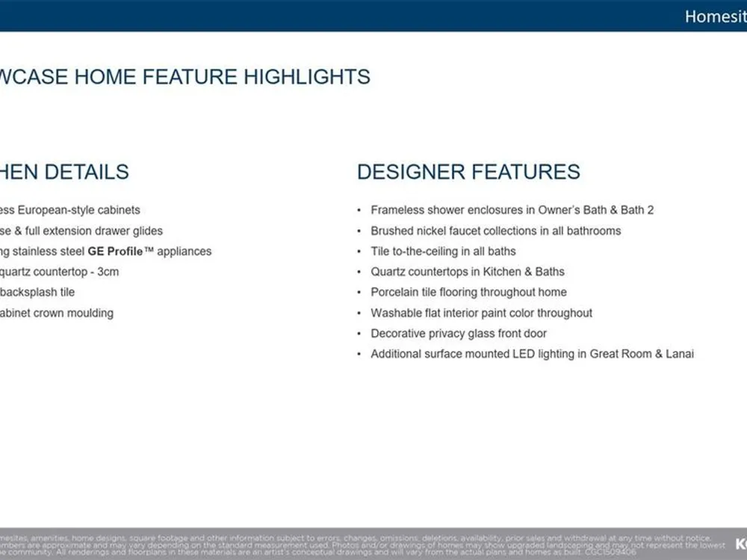This screenshot has width=747, height=560.
Task: Click 'Washable flat interior paint color throughout'
Action: [481, 314]
